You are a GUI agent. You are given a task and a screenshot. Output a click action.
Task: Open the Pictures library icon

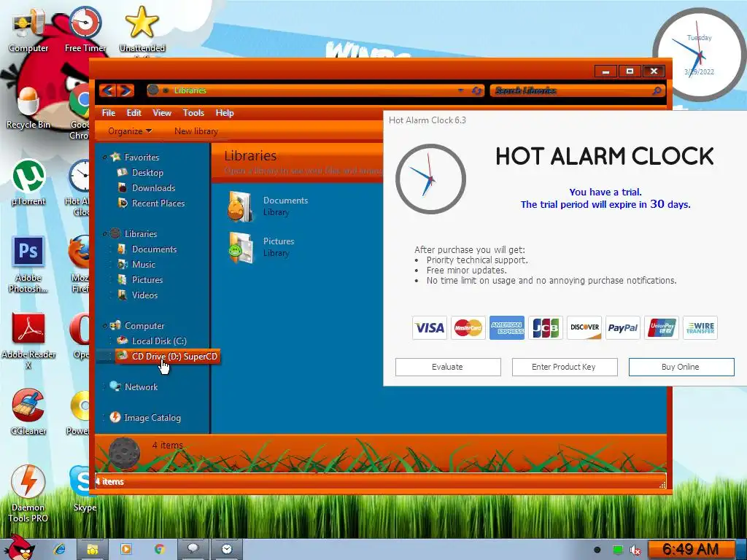point(241,247)
